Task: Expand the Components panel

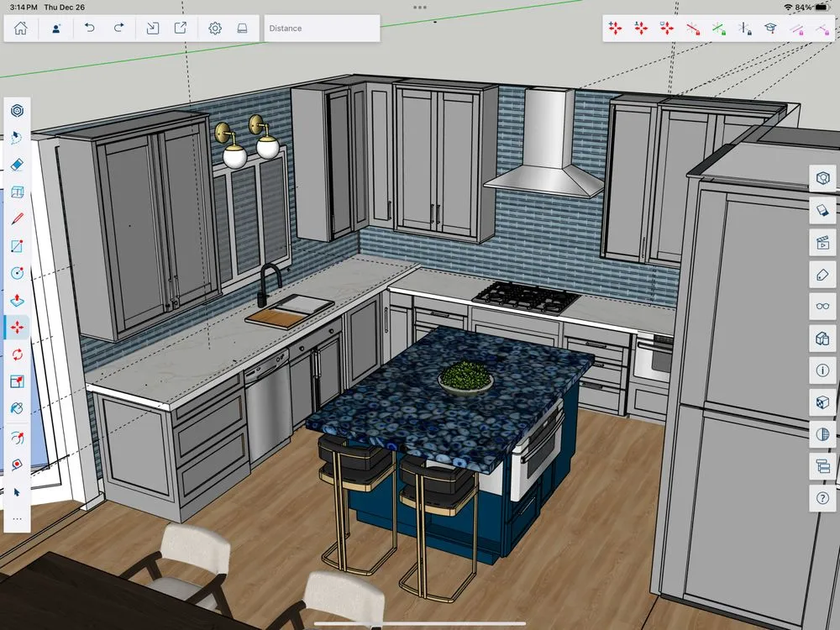Action: pos(822,339)
